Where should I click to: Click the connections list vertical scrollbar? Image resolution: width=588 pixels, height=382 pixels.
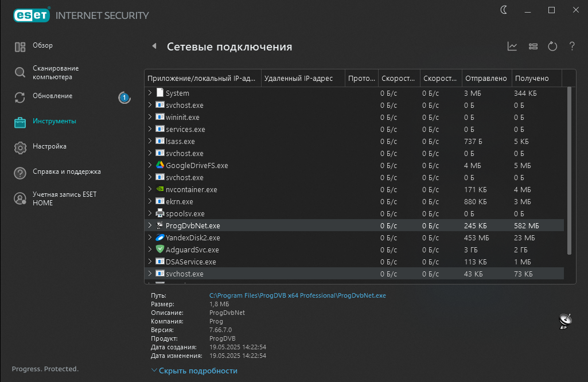569,171
